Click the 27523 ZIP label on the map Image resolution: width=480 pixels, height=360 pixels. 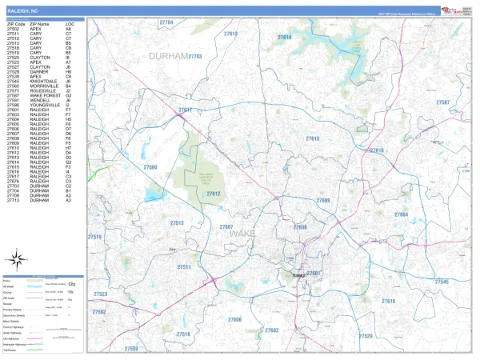101,294
